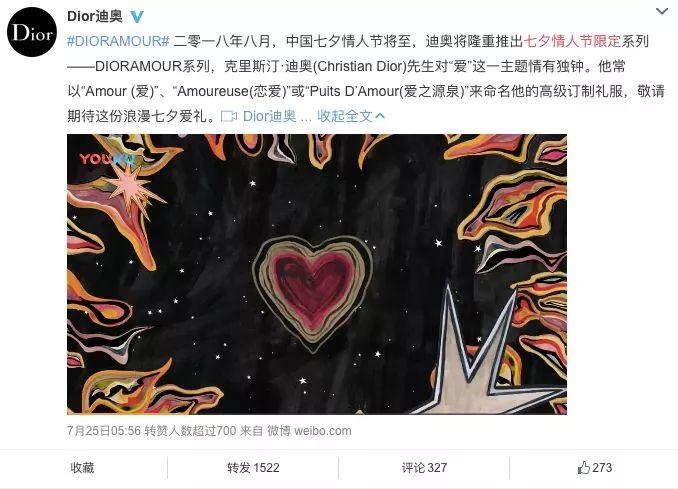The image size is (678, 489).
Task: Open the #DIORAMOUR# hashtag link
Action: click(118, 41)
